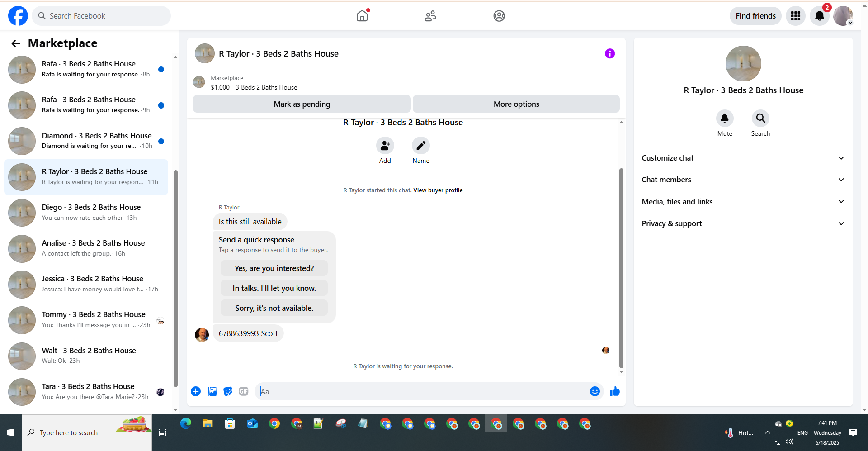
Task: Focus the Search Facebook field
Action: [x=101, y=16]
